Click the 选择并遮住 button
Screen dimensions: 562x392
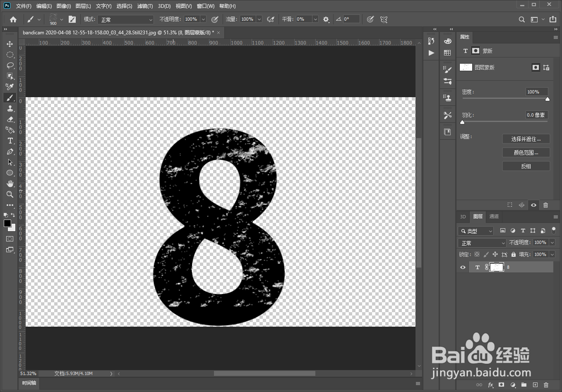pos(526,139)
